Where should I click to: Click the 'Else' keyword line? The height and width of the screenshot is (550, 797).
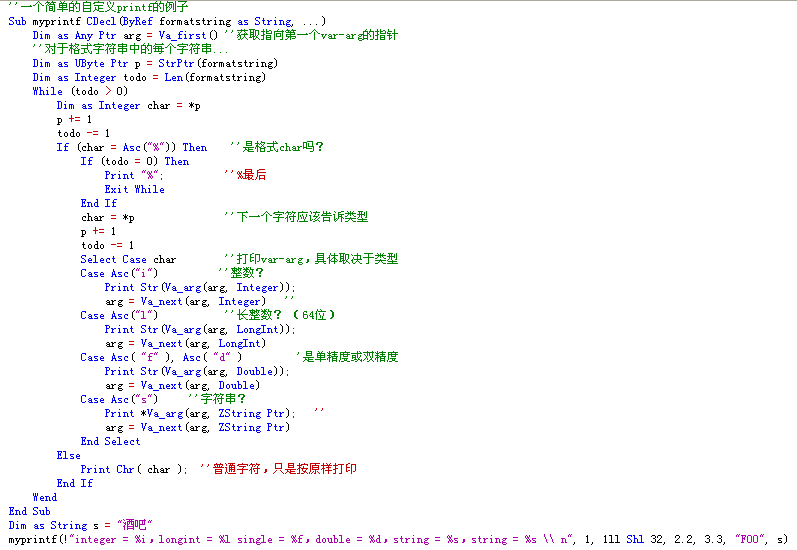point(69,456)
